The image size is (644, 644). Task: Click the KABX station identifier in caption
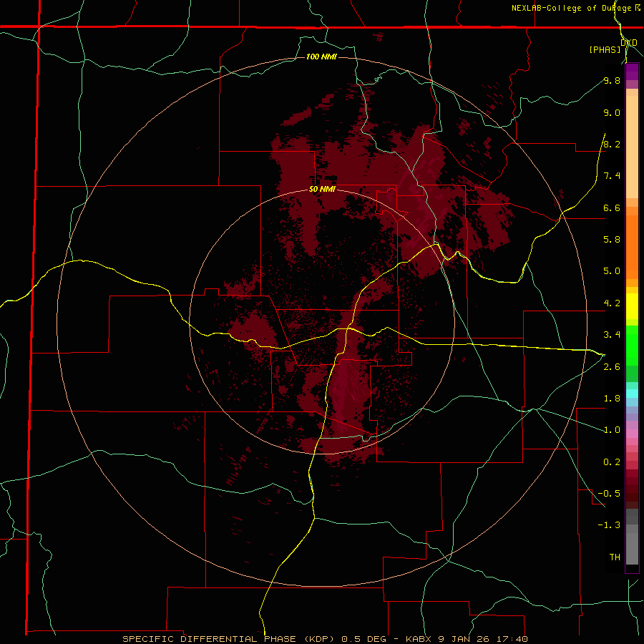pyautogui.click(x=419, y=639)
